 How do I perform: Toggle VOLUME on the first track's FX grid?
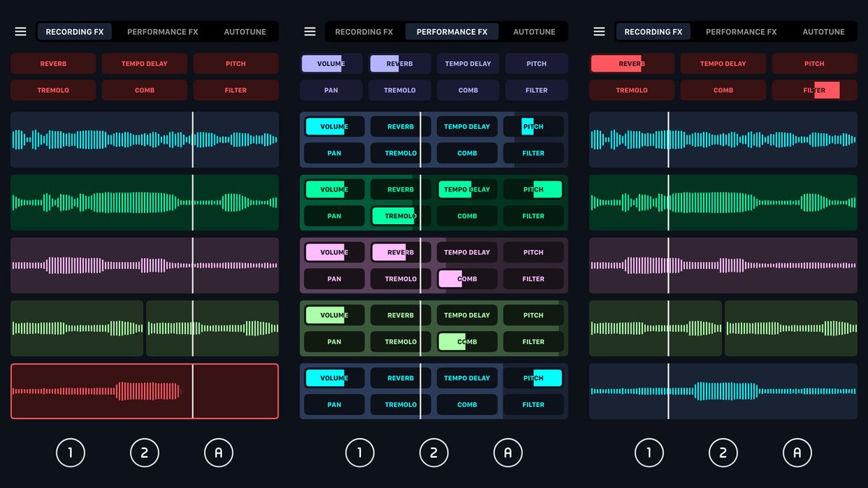pyautogui.click(x=333, y=126)
